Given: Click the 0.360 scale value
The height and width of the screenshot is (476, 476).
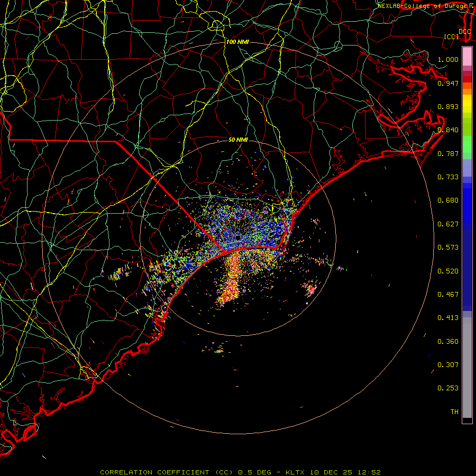Looking at the screenshot, I should point(448,342).
